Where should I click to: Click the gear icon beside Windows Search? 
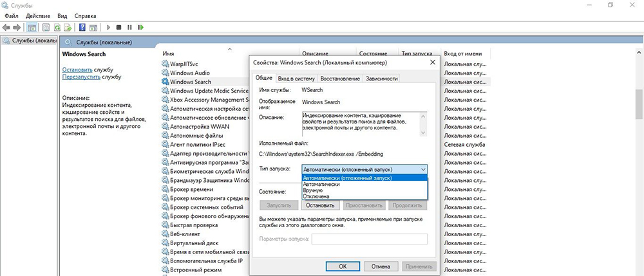pyautogui.click(x=165, y=82)
